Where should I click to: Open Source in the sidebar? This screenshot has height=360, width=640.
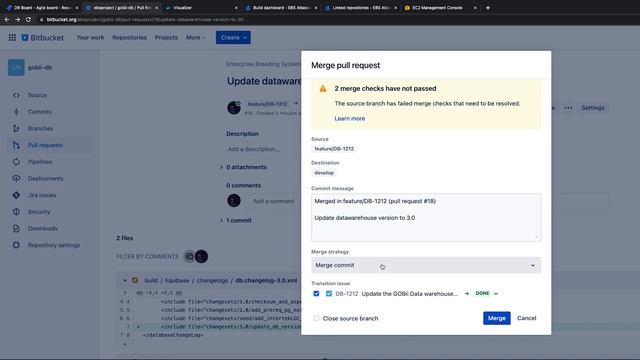[37, 95]
